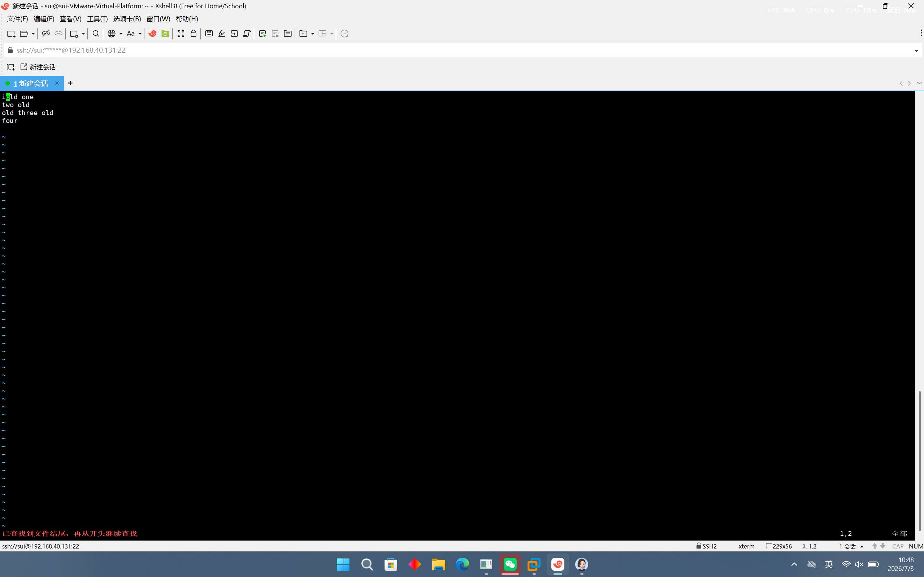Click the send-to-session arrow icon
924x577 pixels.
click(234, 34)
